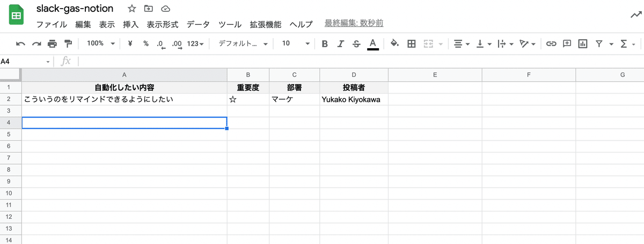Open the 拡張機能 menu
The height and width of the screenshot is (244, 644).
[265, 24]
